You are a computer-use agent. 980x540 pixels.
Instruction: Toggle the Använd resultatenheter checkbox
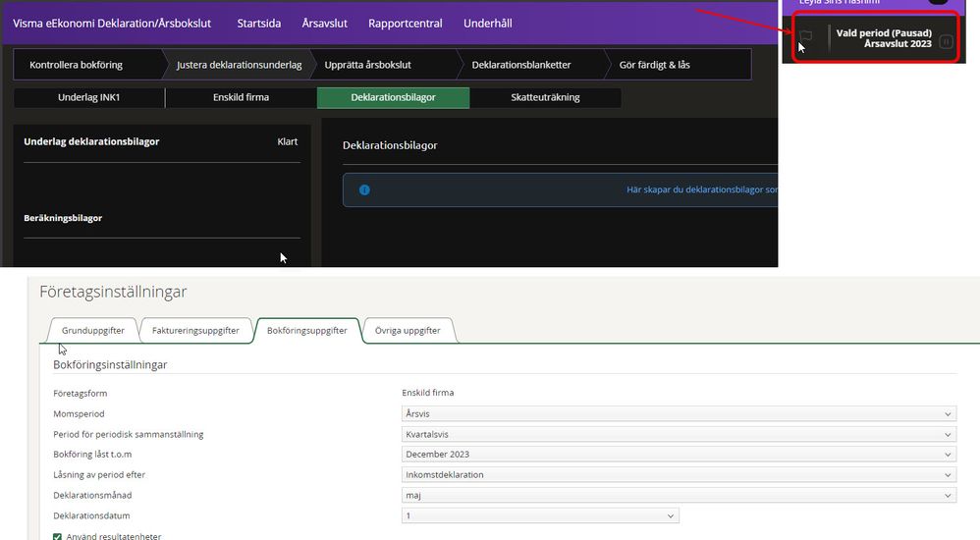click(x=59, y=536)
